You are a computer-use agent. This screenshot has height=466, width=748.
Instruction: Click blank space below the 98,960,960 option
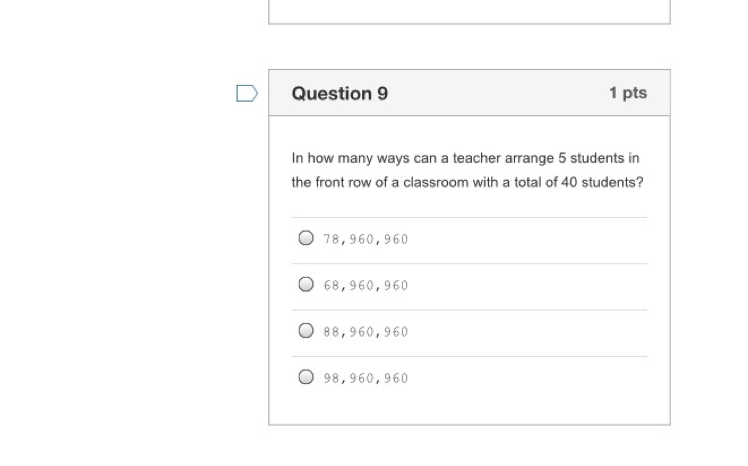tap(469, 408)
